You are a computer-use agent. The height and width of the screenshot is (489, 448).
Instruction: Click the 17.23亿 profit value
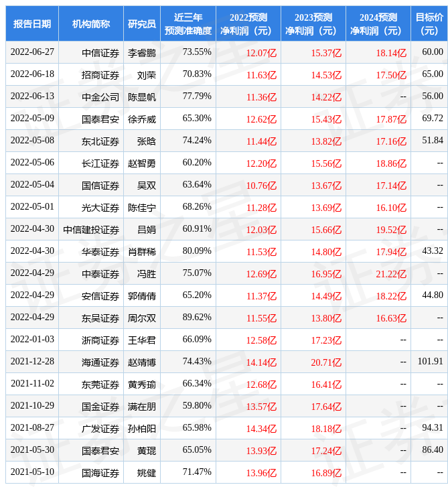[326, 340]
